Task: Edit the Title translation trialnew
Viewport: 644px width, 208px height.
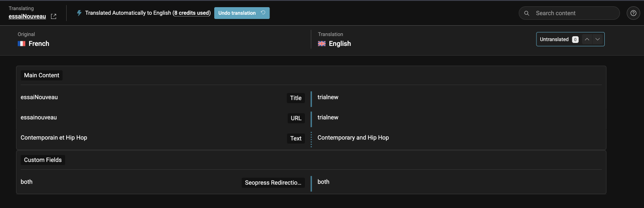Action: click(x=458, y=97)
